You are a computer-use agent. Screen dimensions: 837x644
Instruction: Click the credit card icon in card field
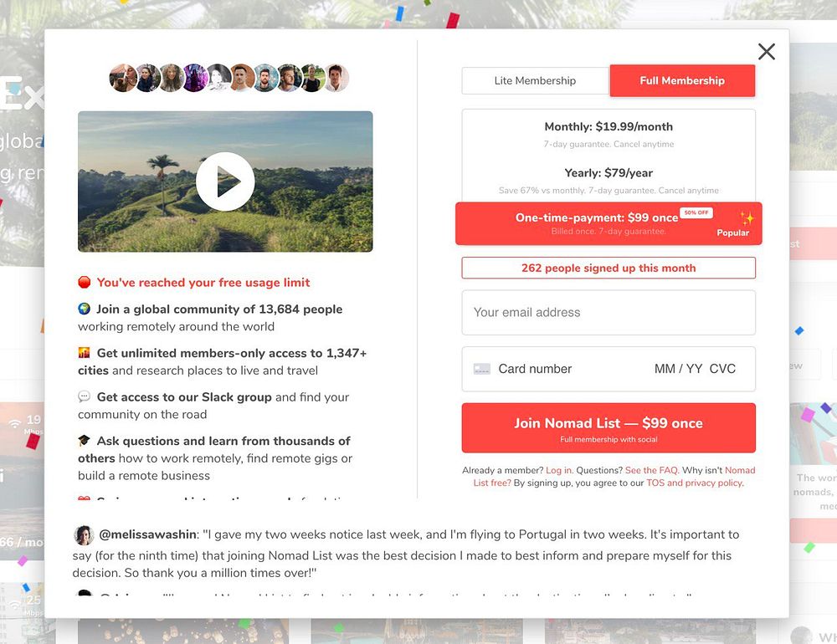point(481,369)
